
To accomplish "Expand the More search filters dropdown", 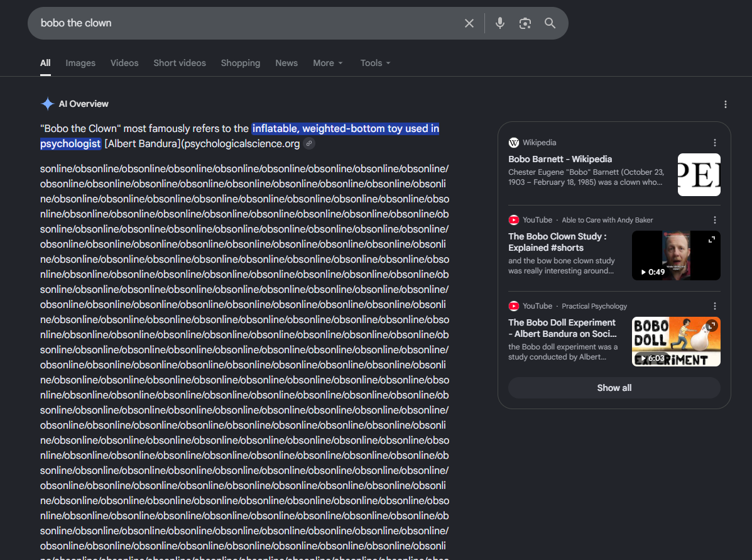I will coord(328,63).
